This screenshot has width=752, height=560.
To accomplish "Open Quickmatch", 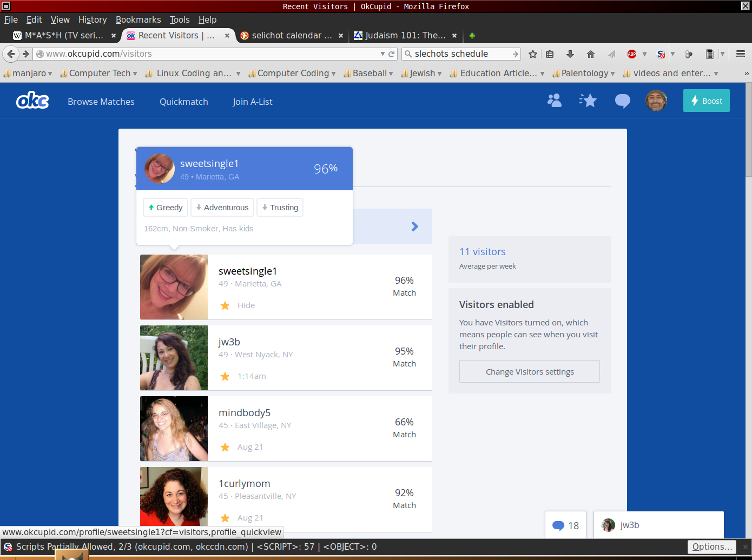I will (184, 102).
